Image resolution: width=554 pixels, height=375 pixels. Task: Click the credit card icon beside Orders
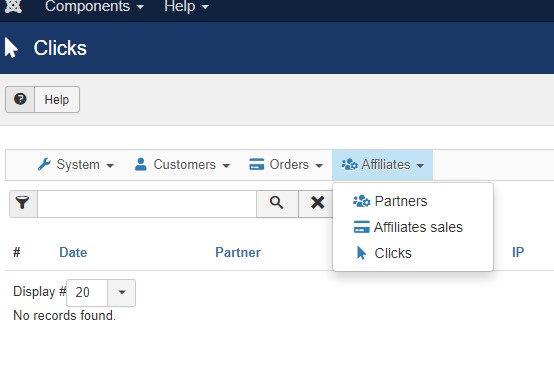point(257,164)
